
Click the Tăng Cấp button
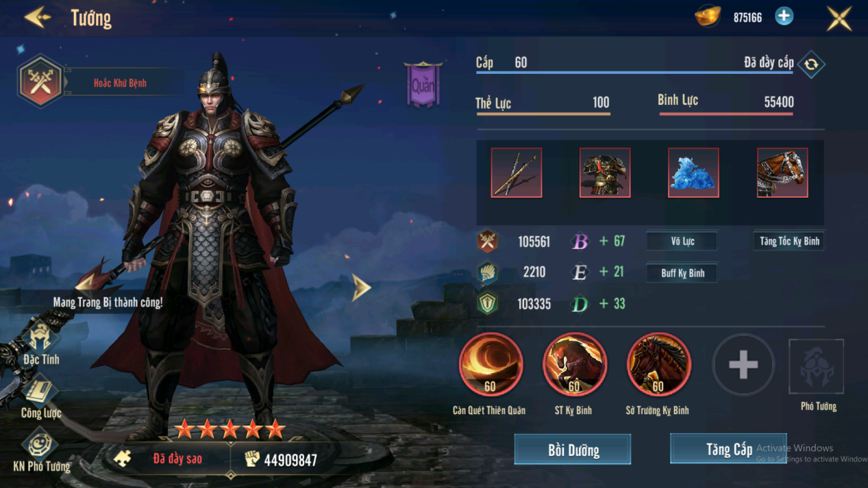(728, 449)
